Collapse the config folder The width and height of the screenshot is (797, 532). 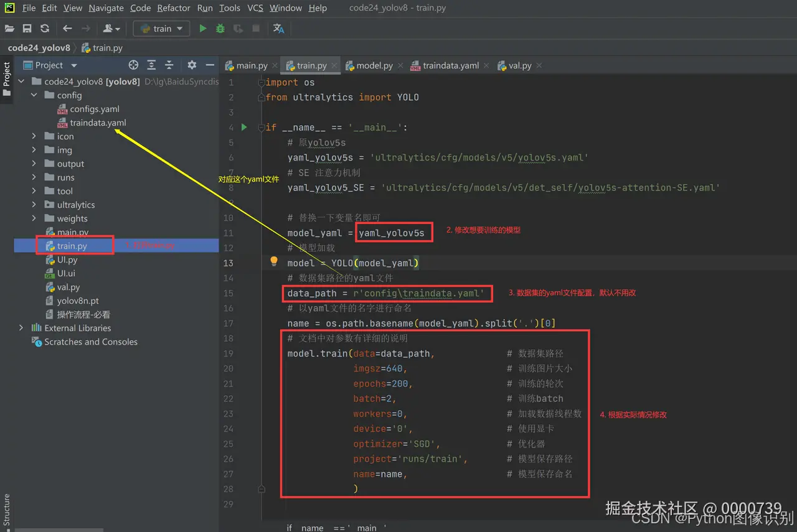point(34,95)
